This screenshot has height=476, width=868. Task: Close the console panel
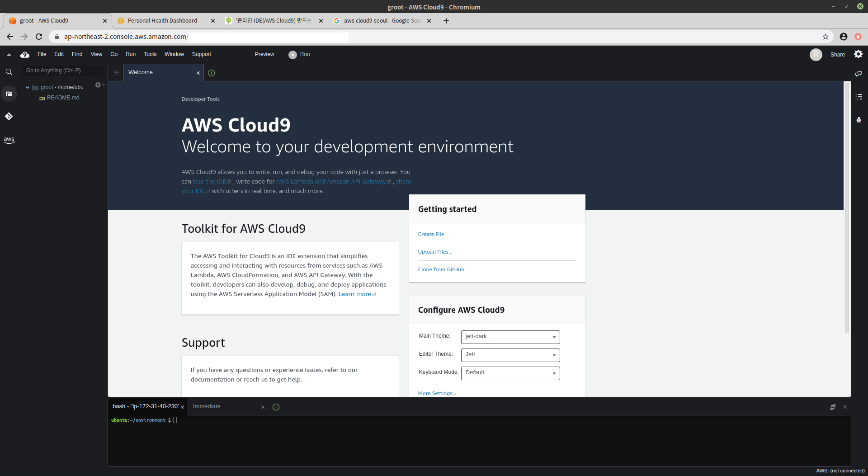tap(844, 407)
